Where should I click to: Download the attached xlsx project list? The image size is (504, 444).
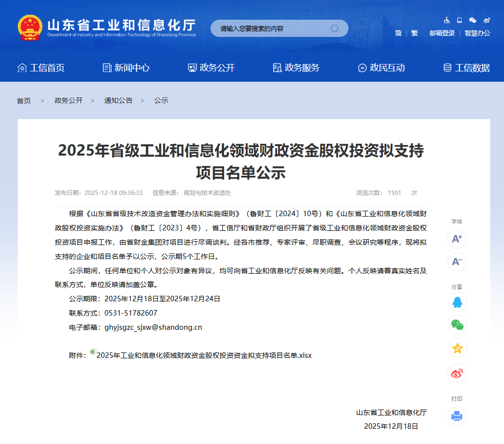204,355
